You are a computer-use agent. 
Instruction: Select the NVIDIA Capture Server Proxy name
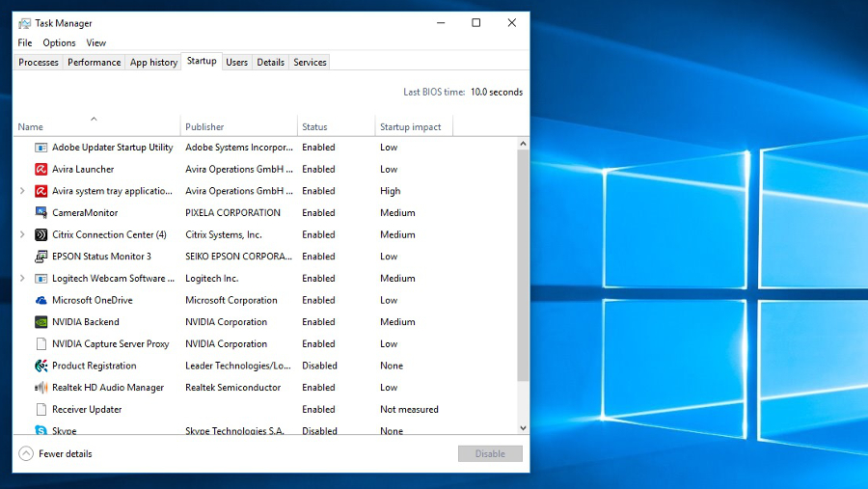point(110,344)
